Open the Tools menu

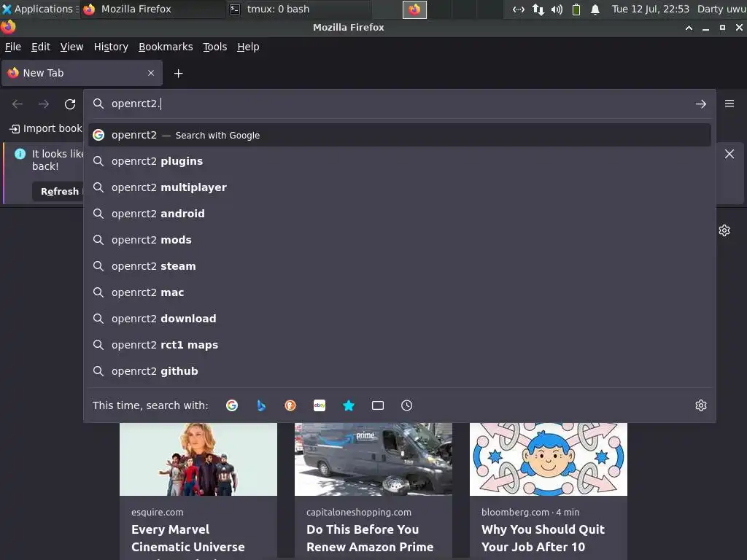pos(215,47)
